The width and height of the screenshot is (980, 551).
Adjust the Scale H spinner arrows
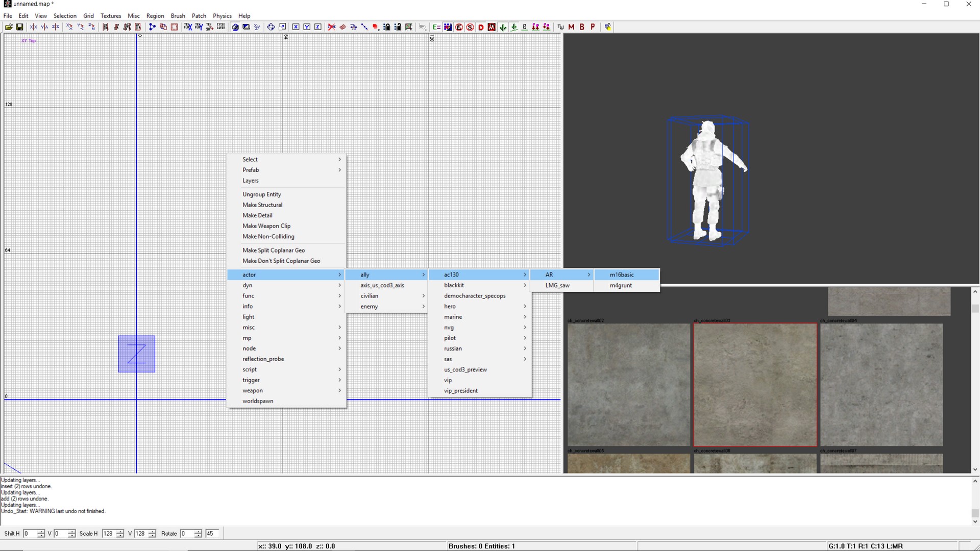120,534
